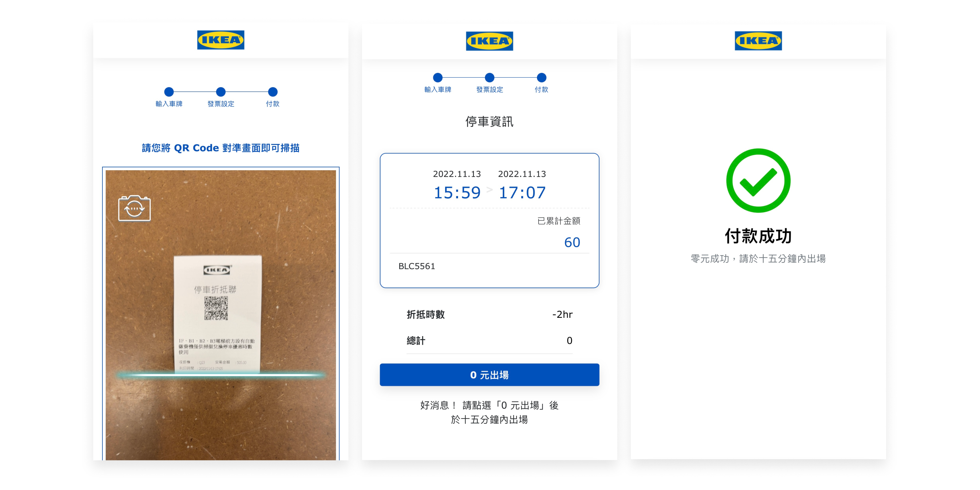Click the QR code on the receipt preview
Viewport: 980px width, 490px height.
click(x=216, y=308)
